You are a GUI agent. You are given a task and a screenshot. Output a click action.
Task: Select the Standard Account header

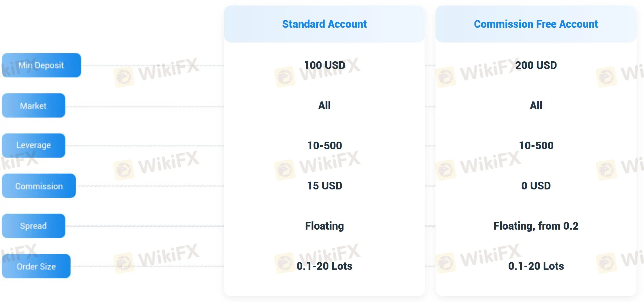(x=324, y=24)
